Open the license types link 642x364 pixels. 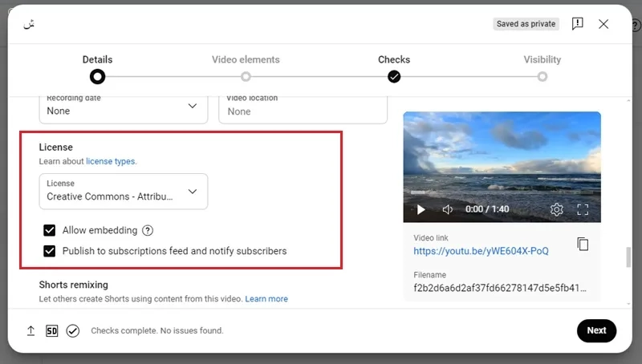pyautogui.click(x=111, y=161)
